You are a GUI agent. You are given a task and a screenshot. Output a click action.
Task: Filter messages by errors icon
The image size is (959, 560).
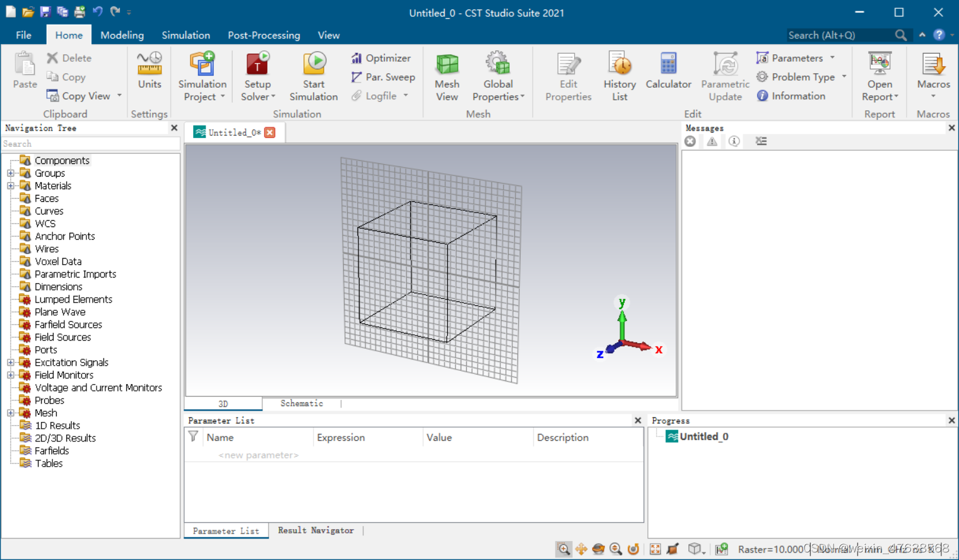(x=690, y=141)
